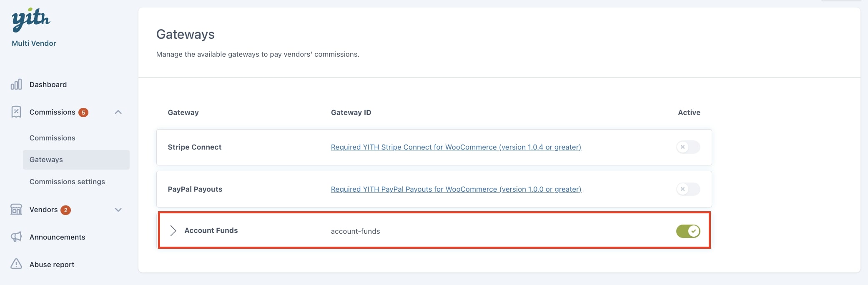Screen dimensions: 868x285
Task: Click the account-funds gateway ID
Action: click(x=355, y=231)
